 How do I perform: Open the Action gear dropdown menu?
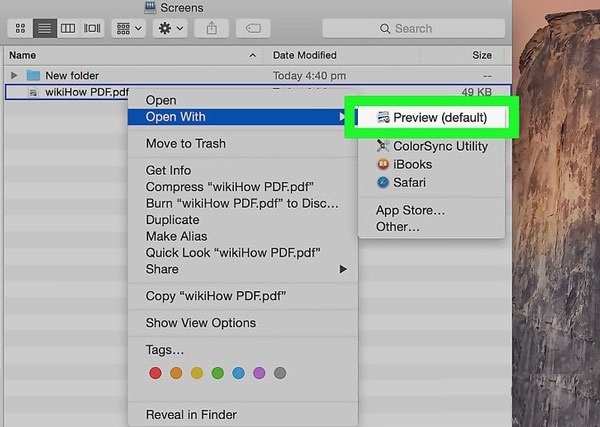tap(171, 29)
